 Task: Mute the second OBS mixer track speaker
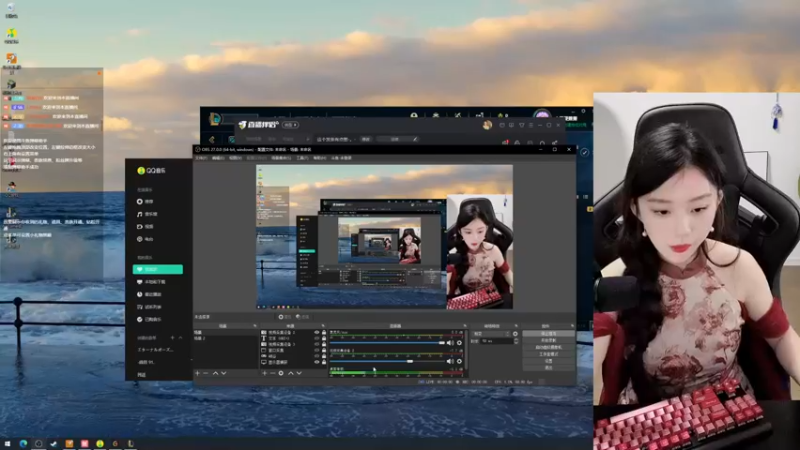pos(450,361)
